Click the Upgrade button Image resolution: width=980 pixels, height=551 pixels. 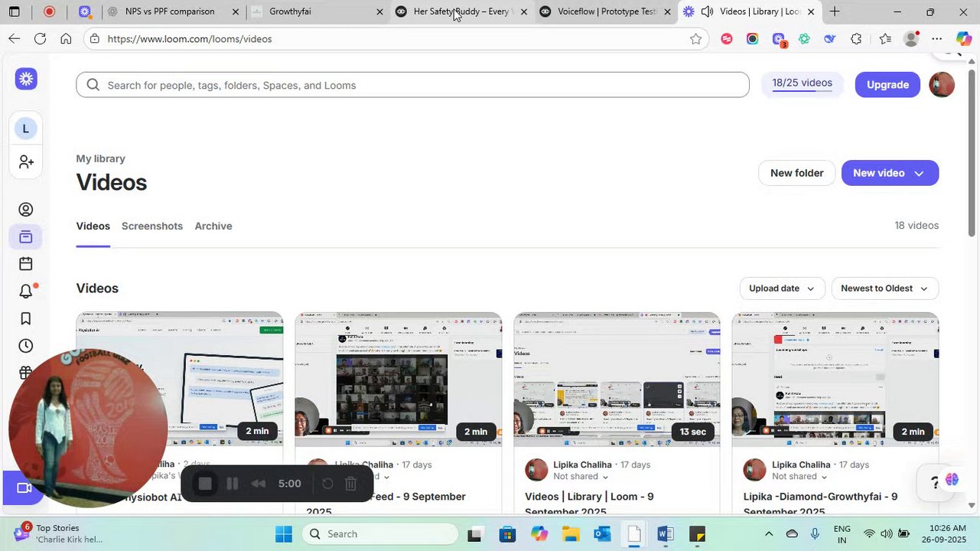(887, 85)
